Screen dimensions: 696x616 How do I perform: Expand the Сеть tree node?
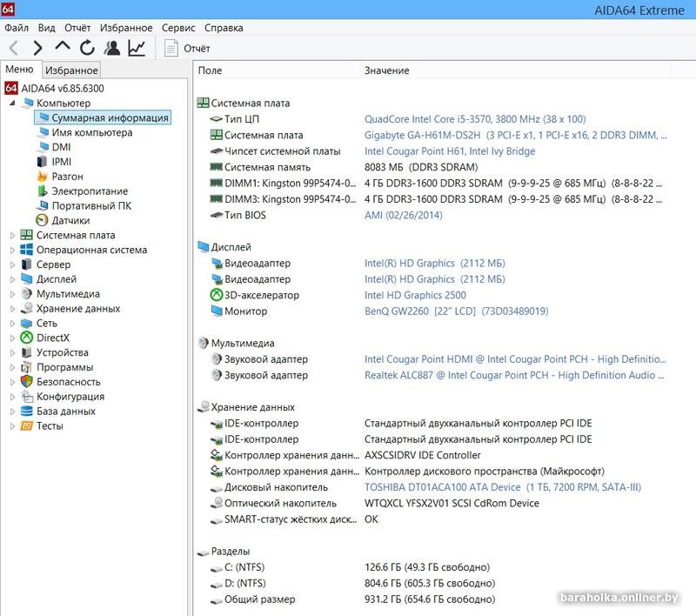[x=12, y=324]
